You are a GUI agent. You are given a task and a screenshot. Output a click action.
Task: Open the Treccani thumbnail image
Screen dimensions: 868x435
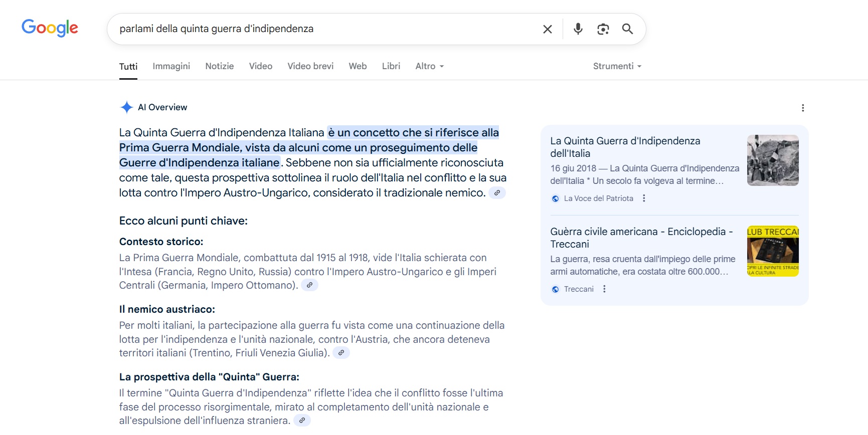[x=773, y=251]
